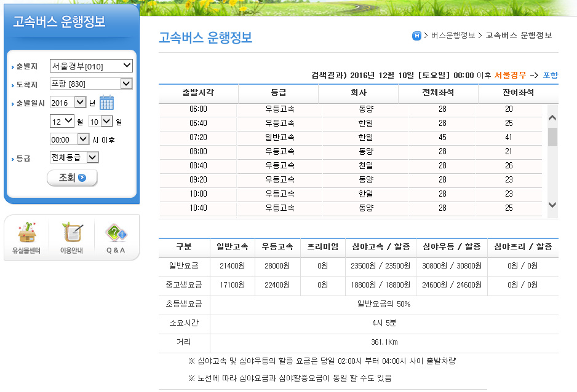Click the 프리미엄 fare column header
Viewport: 577px width, 392px height.
(323, 247)
